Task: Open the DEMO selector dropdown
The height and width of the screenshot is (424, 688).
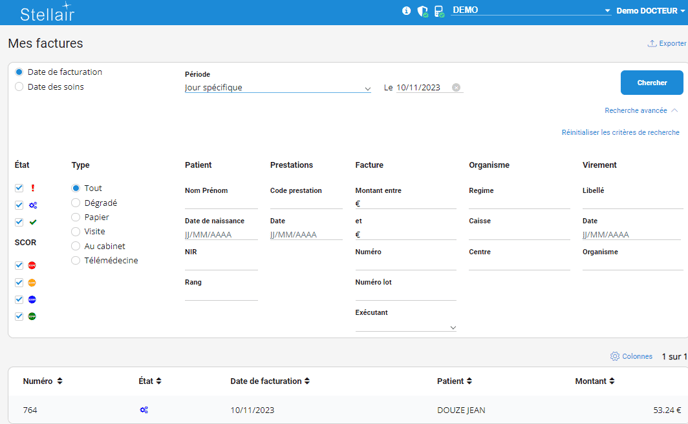Action: [530, 10]
